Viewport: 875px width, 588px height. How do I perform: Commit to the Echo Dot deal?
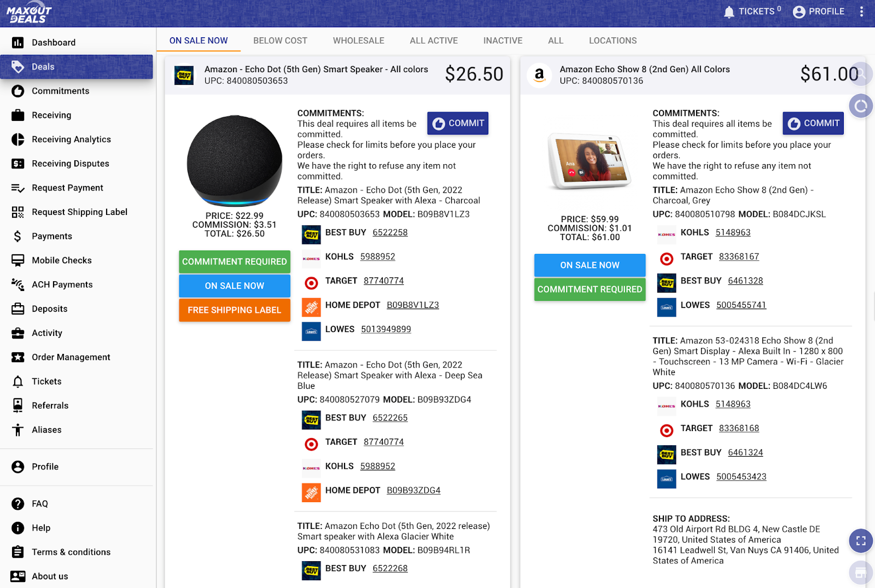[458, 123]
